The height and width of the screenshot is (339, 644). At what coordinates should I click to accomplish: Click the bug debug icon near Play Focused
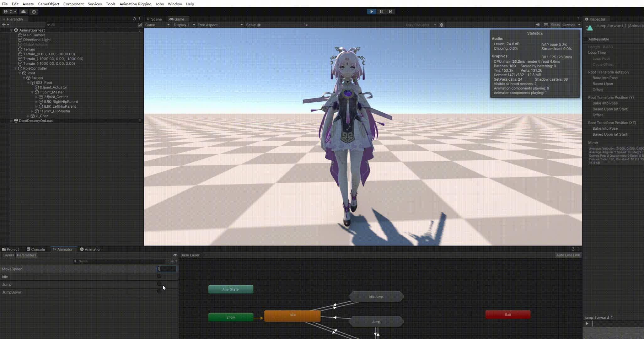[442, 25]
